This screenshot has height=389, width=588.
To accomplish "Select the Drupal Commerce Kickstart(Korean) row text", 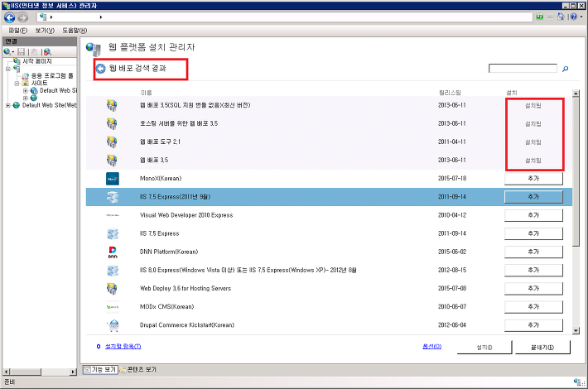I will point(186,325).
